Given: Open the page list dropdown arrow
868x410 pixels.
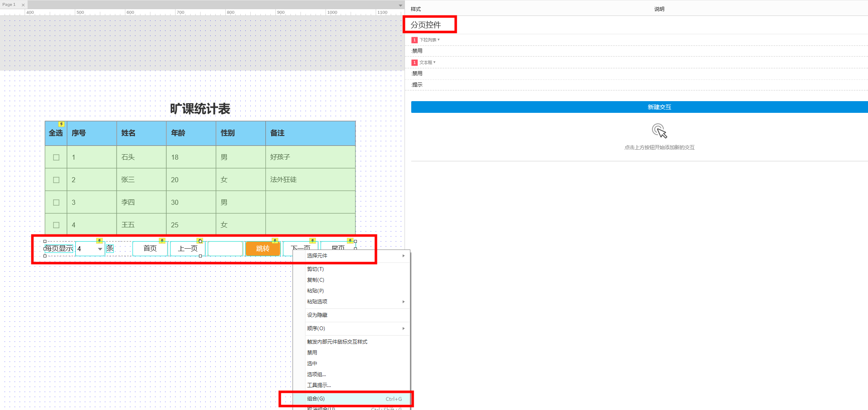Looking at the screenshot, I should click(x=400, y=5).
